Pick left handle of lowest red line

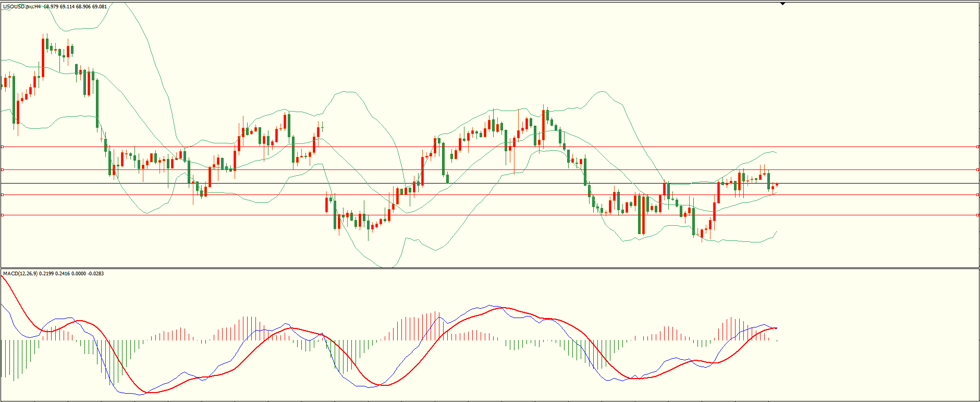2,215
